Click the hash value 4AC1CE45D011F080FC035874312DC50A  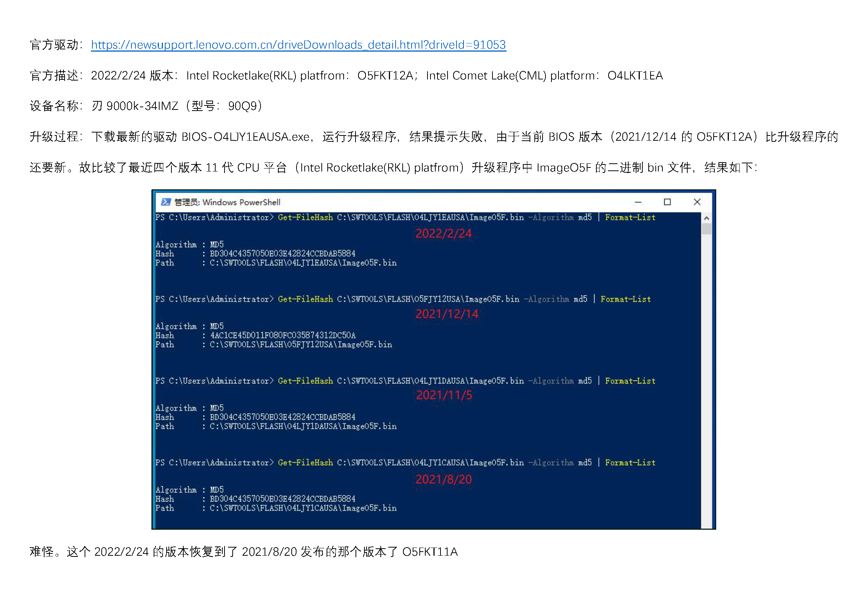pyautogui.click(x=283, y=335)
